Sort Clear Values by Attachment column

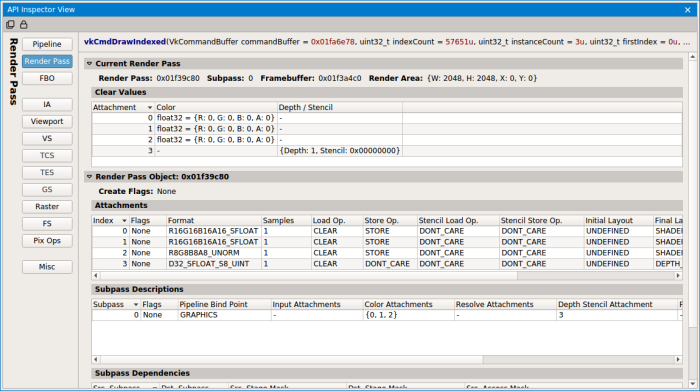pyautogui.click(x=123, y=107)
